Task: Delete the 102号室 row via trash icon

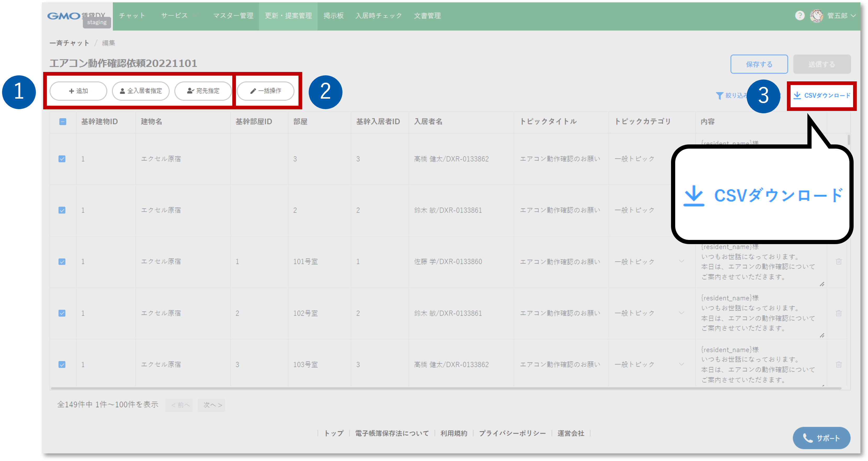Action: [839, 313]
